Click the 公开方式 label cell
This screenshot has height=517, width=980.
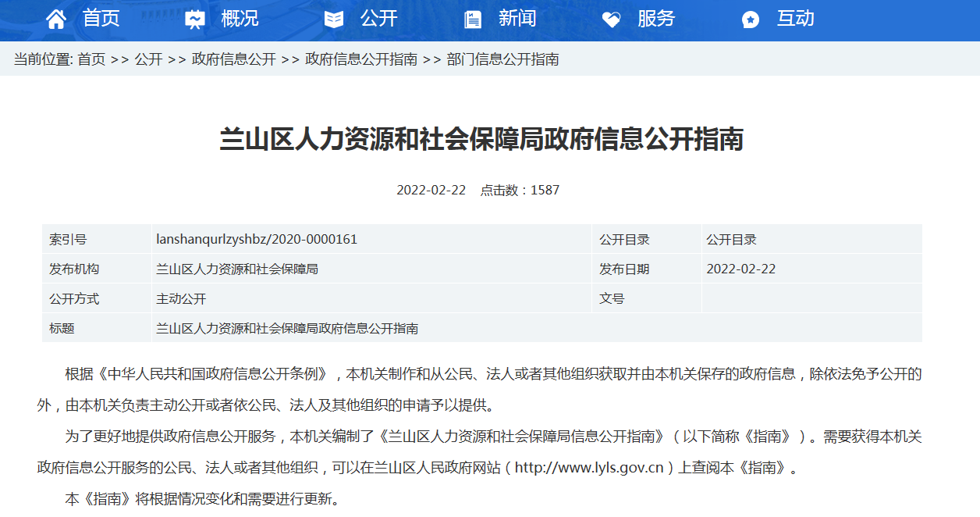click(x=97, y=298)
